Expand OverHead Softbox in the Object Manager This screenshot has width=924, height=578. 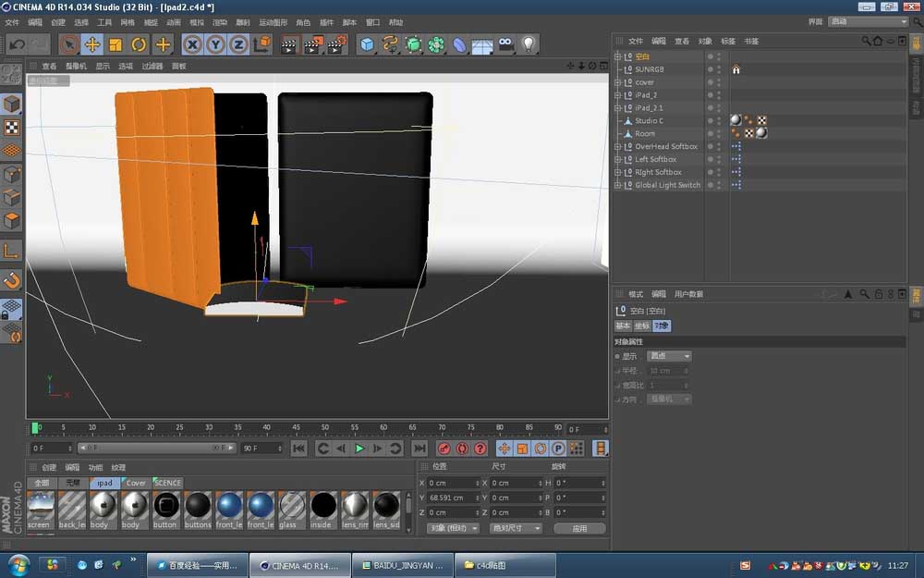coord(618,145)
